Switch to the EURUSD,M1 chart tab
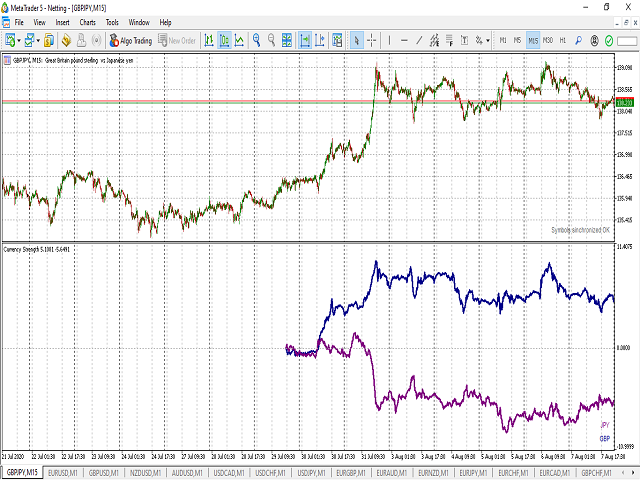This screenshot has height=480, width=640. [x=64, y=472]
